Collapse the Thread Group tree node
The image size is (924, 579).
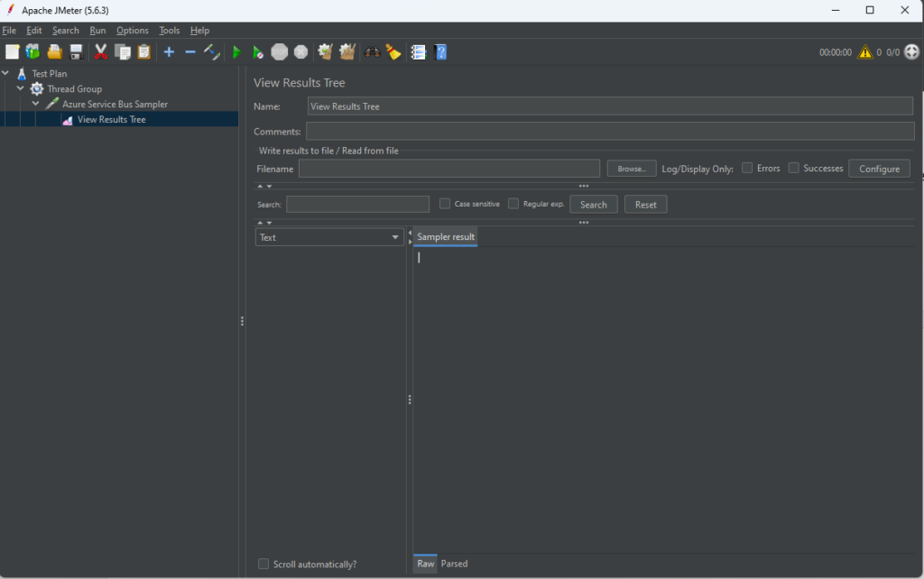[21, 89]
